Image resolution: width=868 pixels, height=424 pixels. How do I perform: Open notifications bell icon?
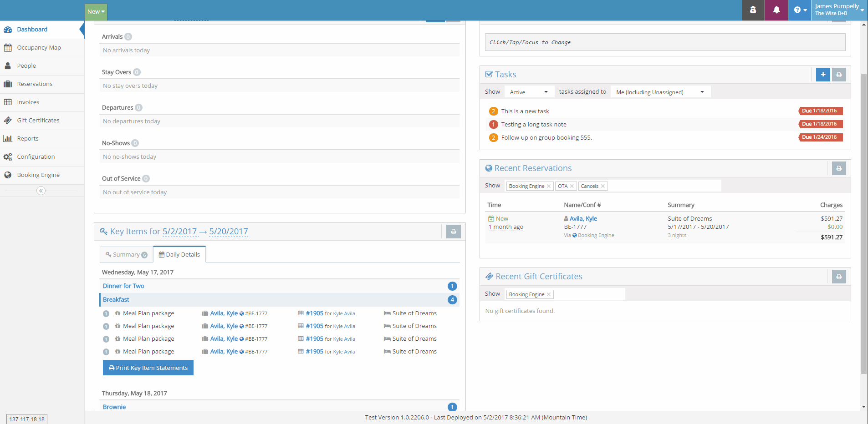click(x=776, y=10)
